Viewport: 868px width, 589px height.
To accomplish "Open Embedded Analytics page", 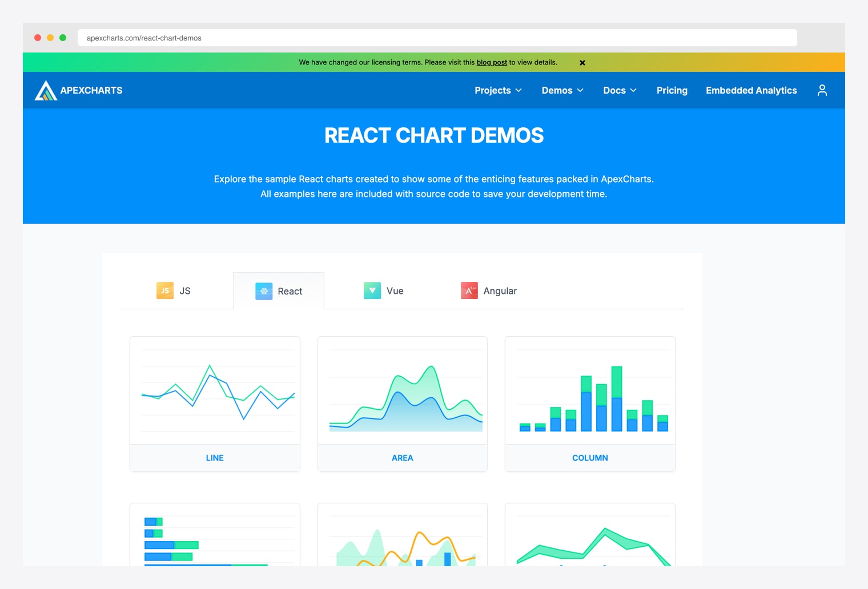I will click(751, 90).
